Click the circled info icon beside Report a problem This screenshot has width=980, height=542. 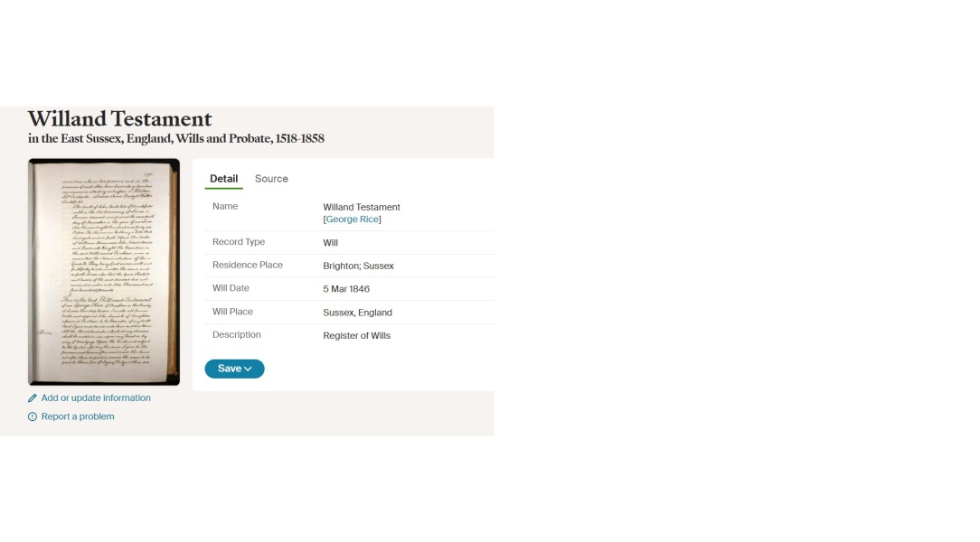[33, 416]
